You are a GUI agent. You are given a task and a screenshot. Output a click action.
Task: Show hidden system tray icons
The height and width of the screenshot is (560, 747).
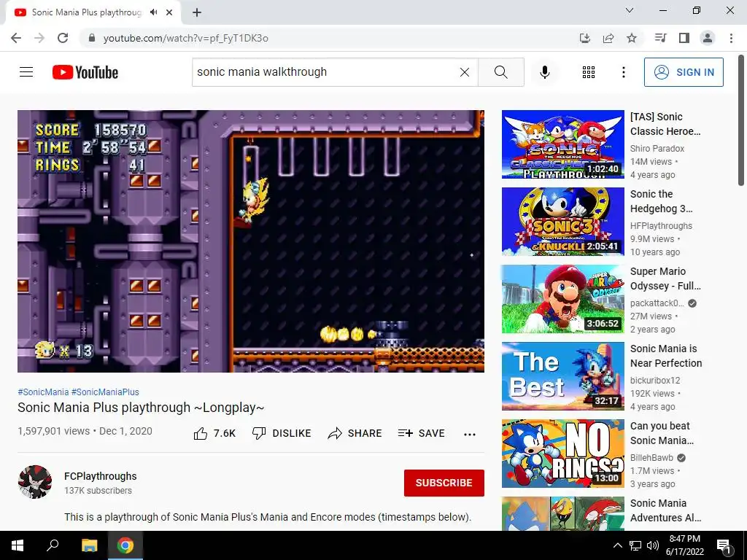click(617, 545)
